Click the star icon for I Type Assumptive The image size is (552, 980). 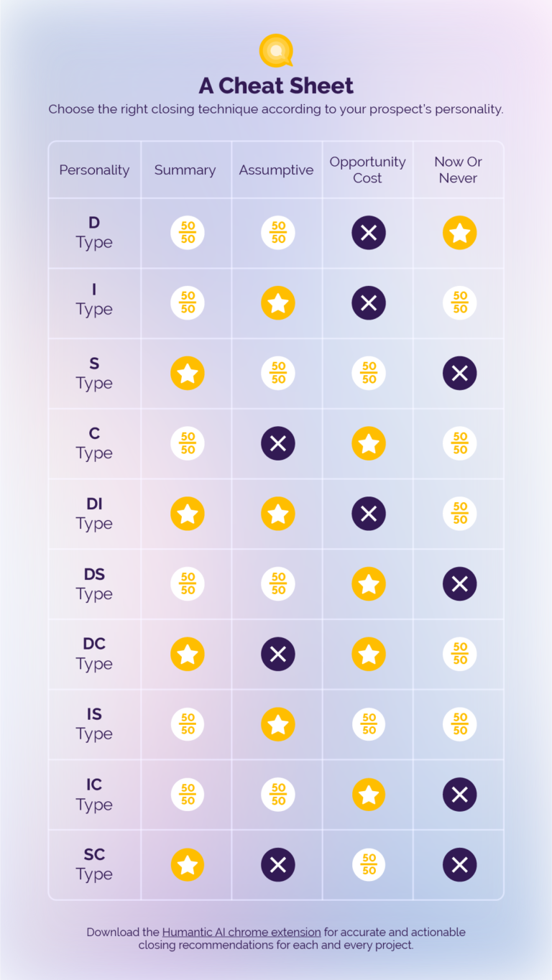[x=278, y=303]
